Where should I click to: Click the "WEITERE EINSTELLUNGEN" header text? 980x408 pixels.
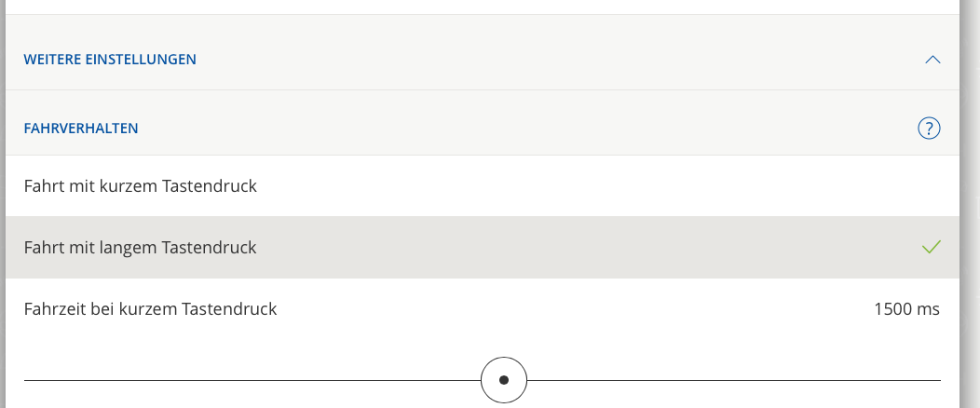click(x=110, y=60)
